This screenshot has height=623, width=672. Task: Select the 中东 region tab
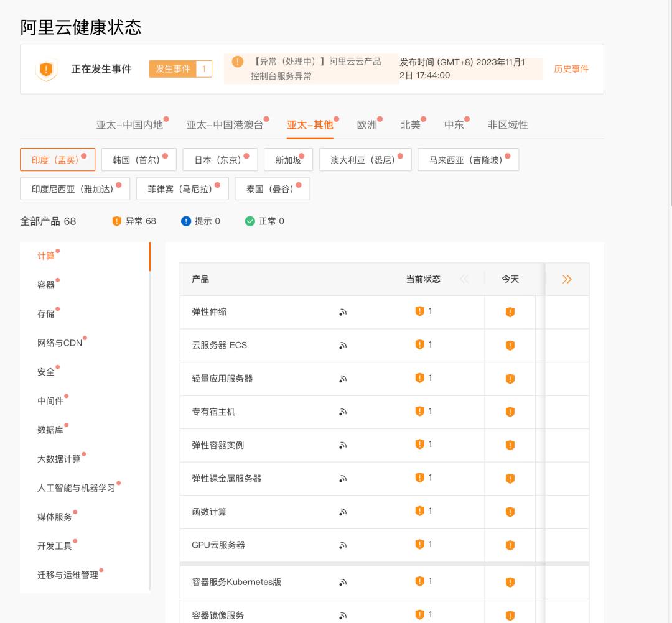(x=454, y=125)
